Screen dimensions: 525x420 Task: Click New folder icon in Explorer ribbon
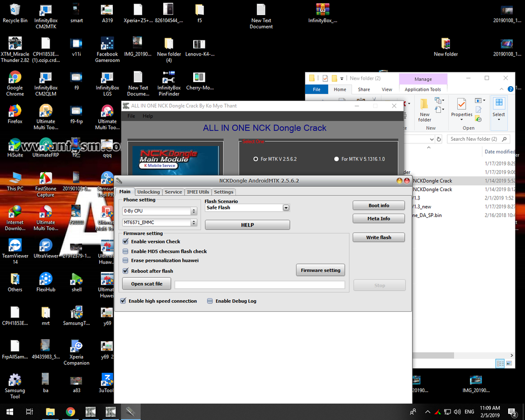tap(424, 110)
